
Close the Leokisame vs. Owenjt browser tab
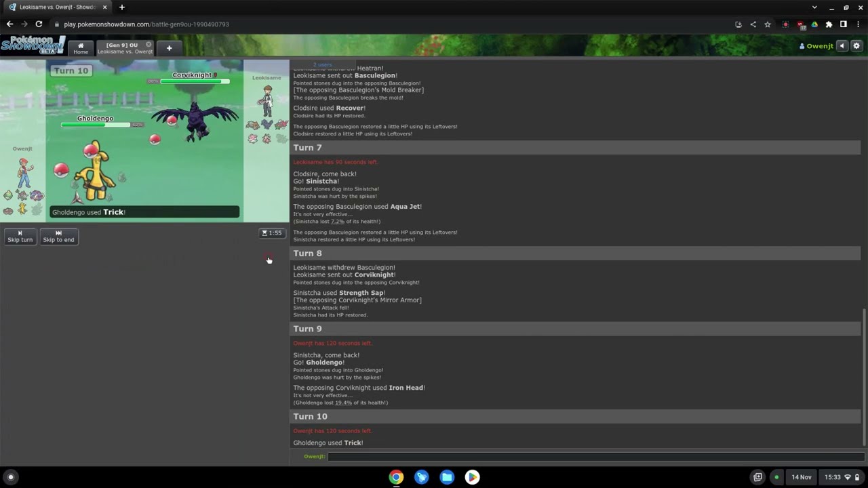(105, 7)
